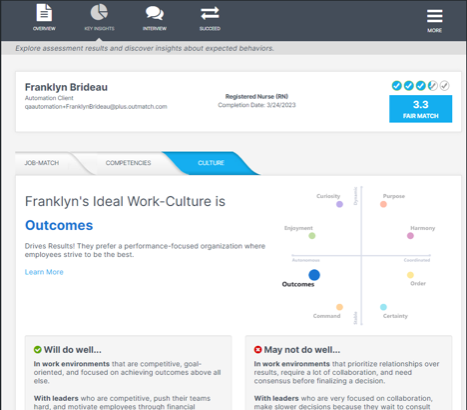
Task: Select the Key Insights pie chart icon
Action: coord(99,12)
